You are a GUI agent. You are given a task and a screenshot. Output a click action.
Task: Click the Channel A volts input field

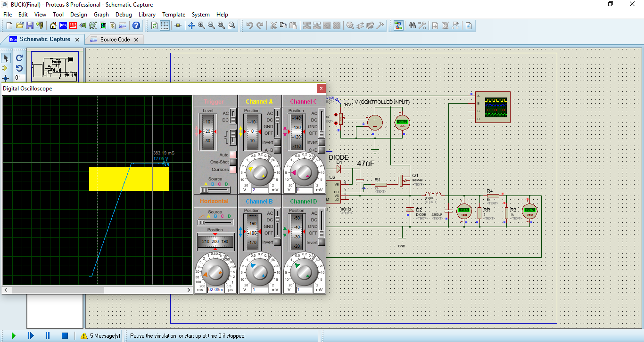coord(260,190)
